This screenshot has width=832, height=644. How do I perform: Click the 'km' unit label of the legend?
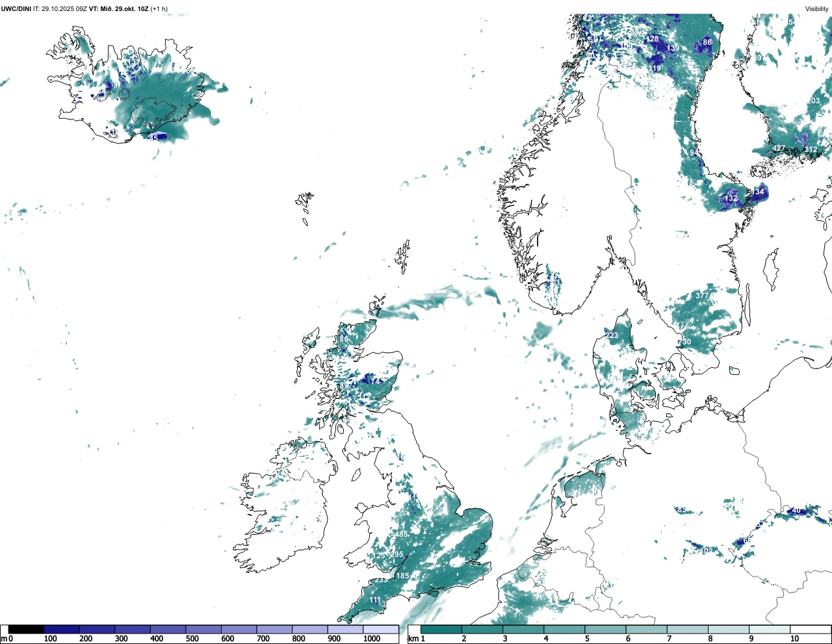pyautogui.click(x=412, y=639)
